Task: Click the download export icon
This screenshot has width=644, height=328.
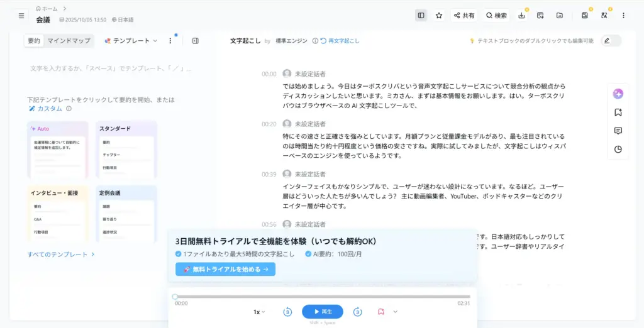Action: 521,16
